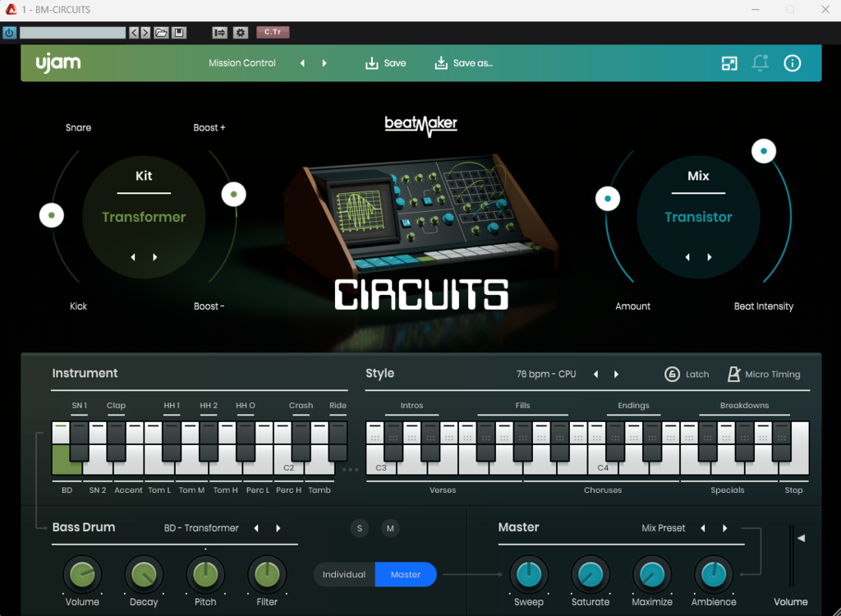Save host preset floppy disk icon
The image size is (841, 616).
click(179, 33)
